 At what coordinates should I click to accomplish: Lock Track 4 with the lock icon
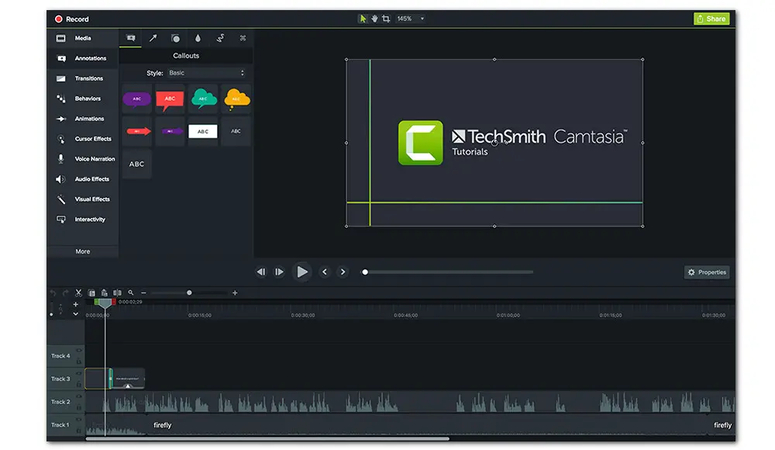click(79, 361)
